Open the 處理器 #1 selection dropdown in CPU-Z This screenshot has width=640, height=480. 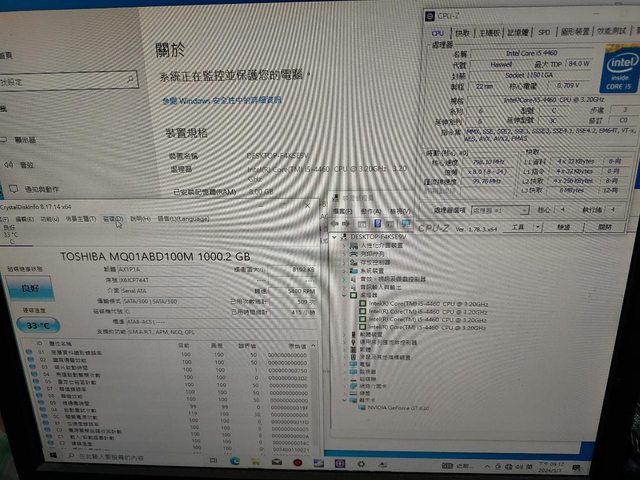click(500, 210)
